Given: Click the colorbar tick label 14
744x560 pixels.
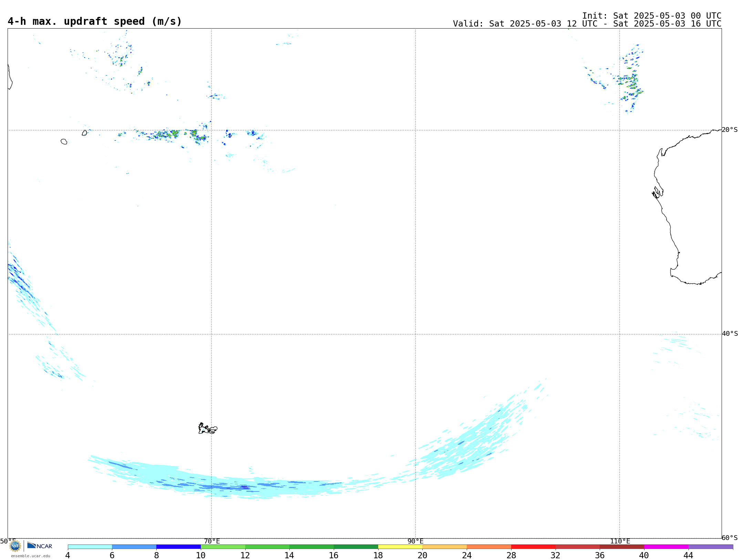Looking at the screenshot, I should pyautogui.click(x=289, y=555).
